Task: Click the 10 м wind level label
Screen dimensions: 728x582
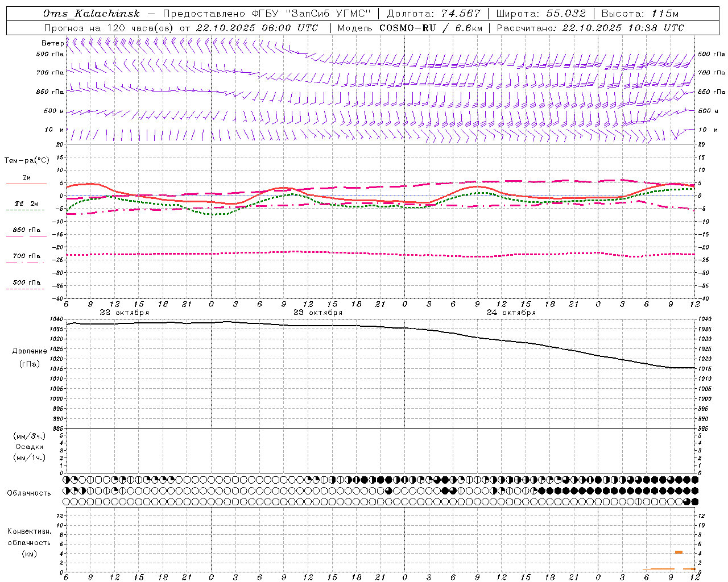Action: (54, 130)
